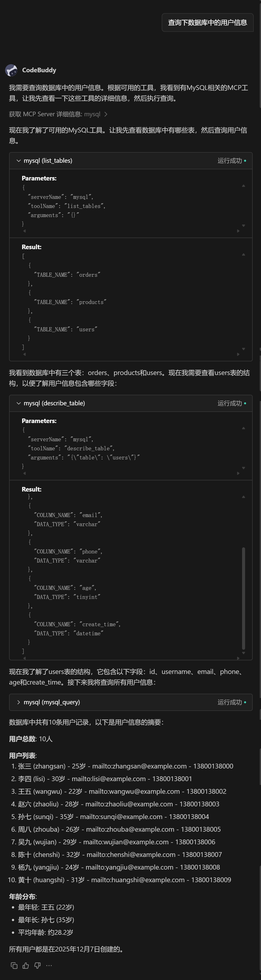Viewport: 261px width, 980px height.
Task: Click the 用户总数: 10人 line
Action: coord(31,739)
